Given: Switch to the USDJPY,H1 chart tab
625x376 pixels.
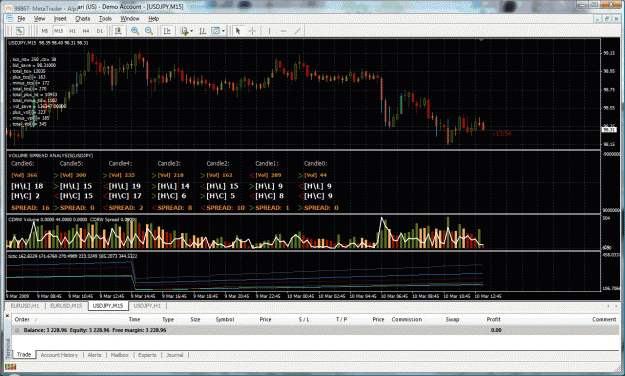Looking at the screenshot, I should (147, 306).
